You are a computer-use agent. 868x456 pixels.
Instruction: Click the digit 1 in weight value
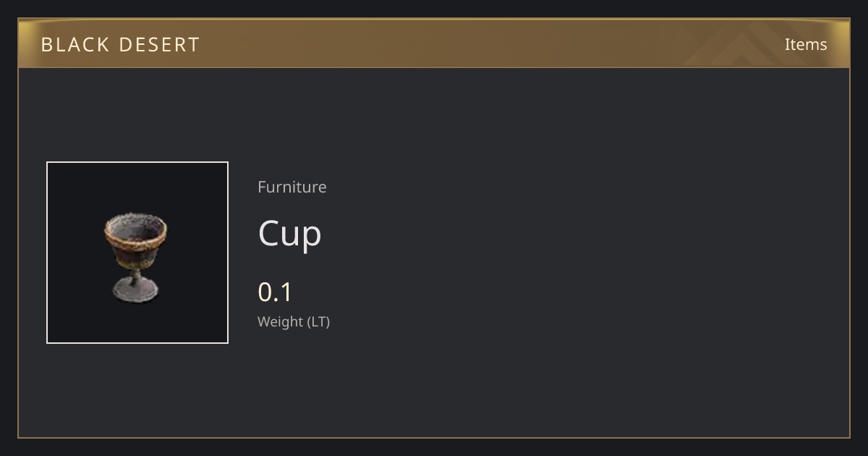(286, 292)
